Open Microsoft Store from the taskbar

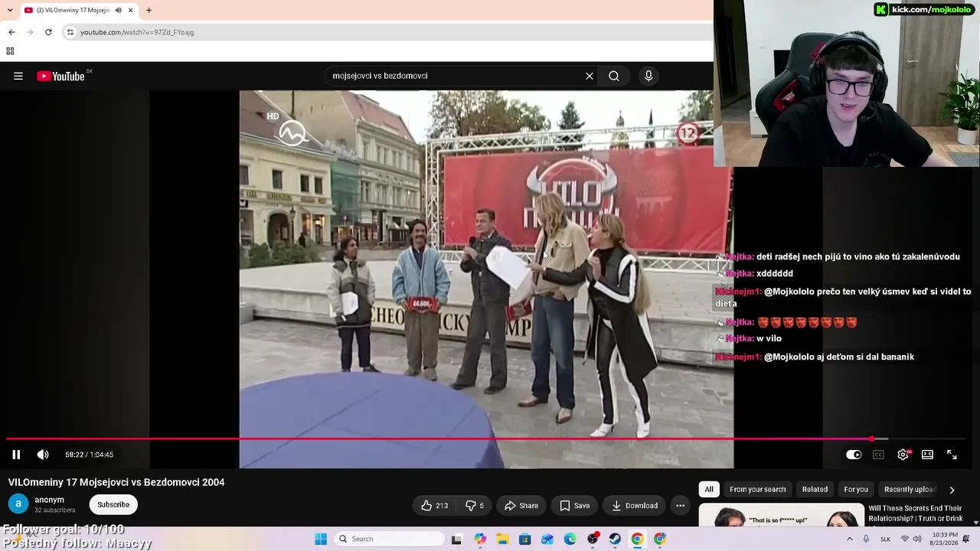click(x=524, y=539)
